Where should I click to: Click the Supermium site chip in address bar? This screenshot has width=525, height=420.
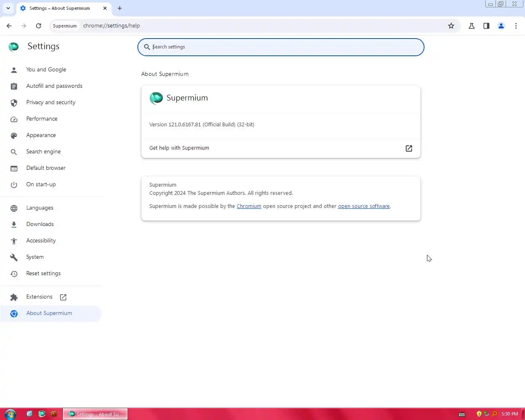point(65,26)
